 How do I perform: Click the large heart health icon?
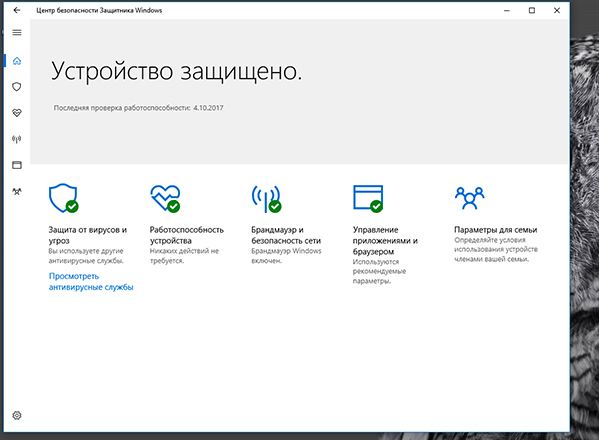coord(165,198)
